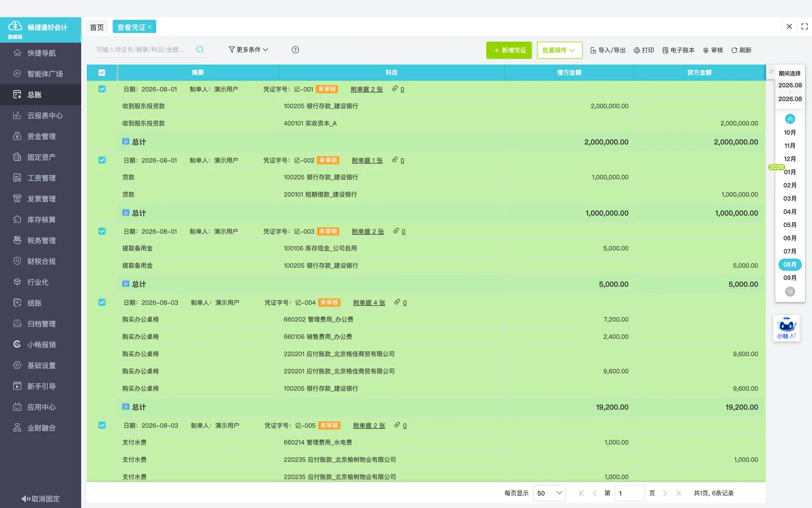Uncheck voucher 记-002 checkbox

tap(102, 160)
